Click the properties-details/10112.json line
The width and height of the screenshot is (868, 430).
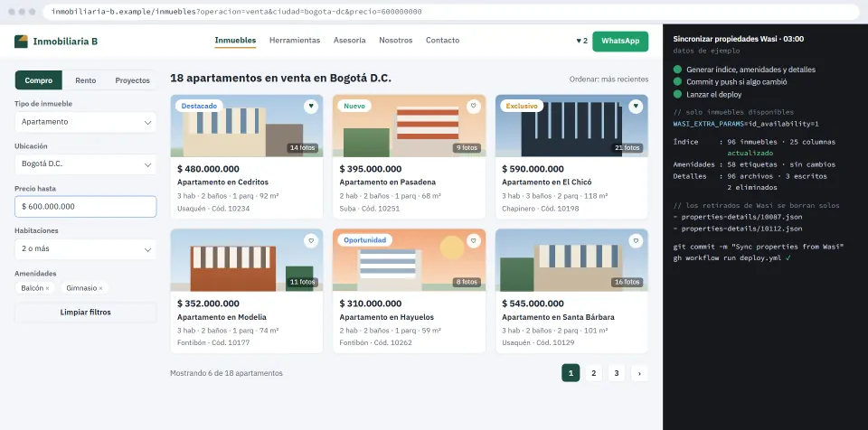738,229
